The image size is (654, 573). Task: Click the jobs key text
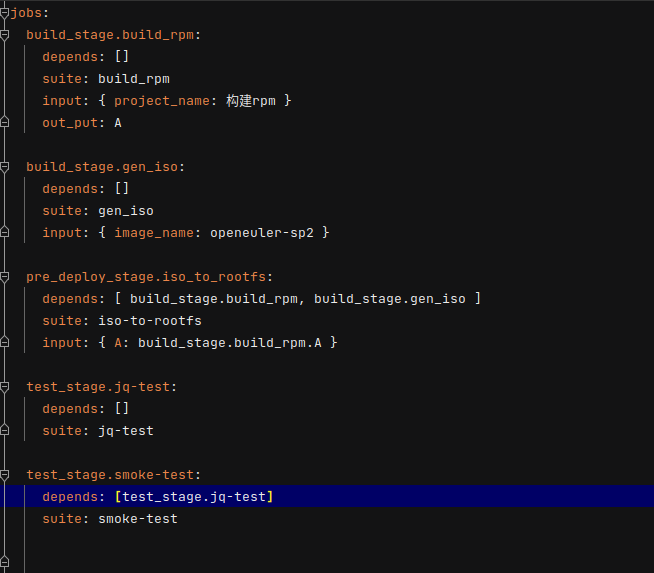click(x=26, y=13)
